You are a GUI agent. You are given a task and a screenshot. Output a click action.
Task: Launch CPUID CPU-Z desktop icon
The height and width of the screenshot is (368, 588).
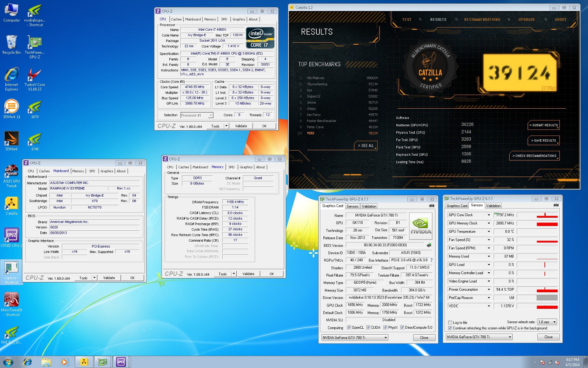(11, 238)
